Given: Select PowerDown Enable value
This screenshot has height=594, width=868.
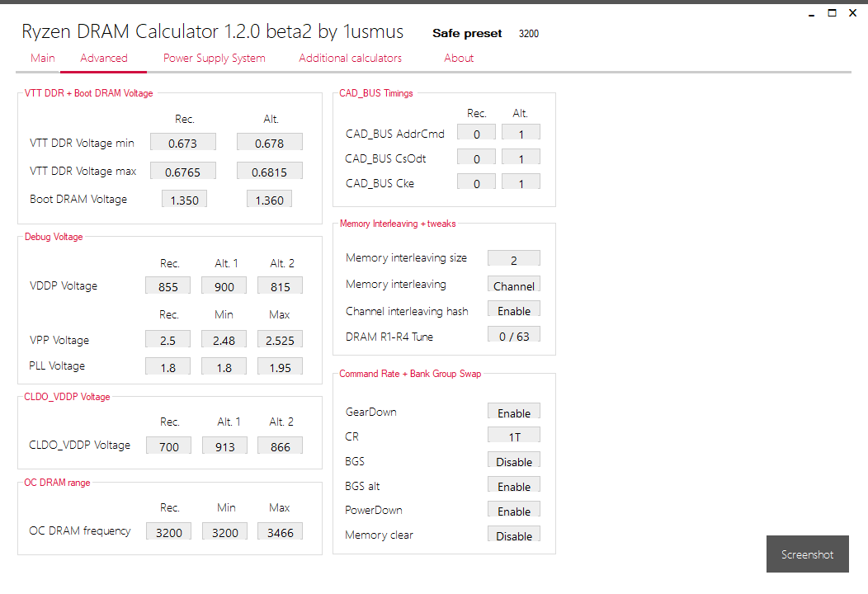Looking at the screenshot, I should tap(514, 511).
